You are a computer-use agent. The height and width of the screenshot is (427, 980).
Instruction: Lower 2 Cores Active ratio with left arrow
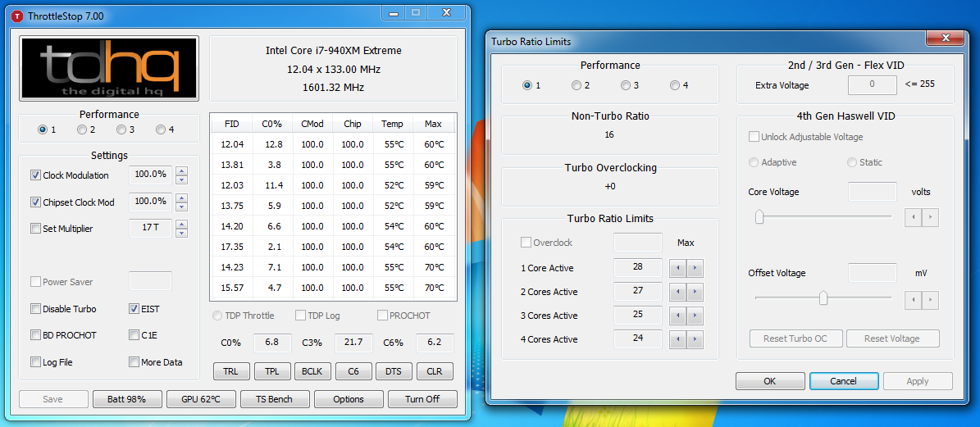[x=677, y=292]
